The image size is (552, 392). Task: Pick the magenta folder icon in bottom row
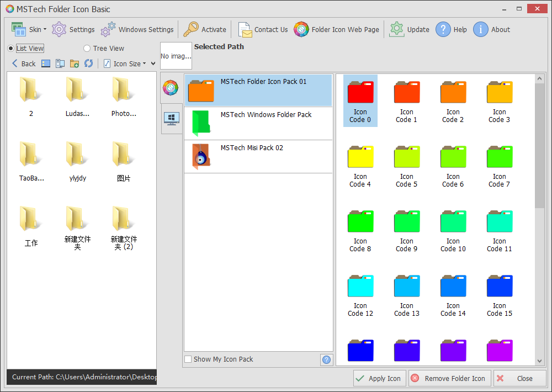(499, 351)
